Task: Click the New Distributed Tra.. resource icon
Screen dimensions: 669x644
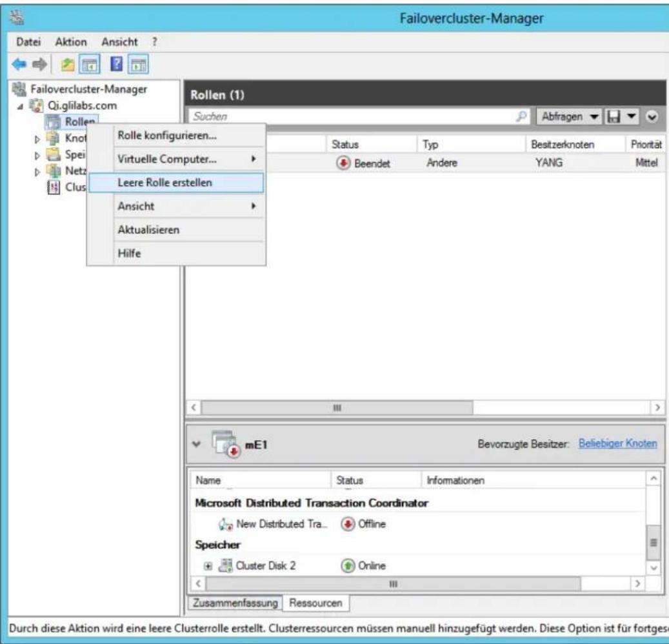Action: click(x=225, y=523)
